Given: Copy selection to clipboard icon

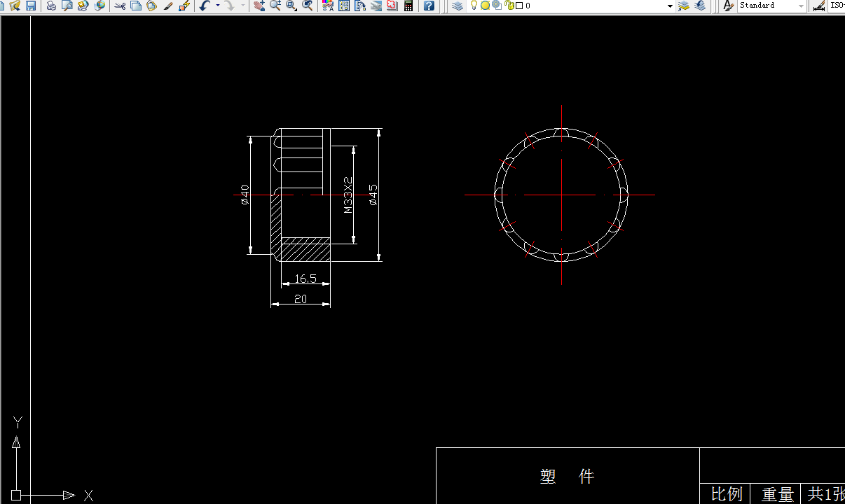Looking at the screenshot, I should [x=136, y=6].
